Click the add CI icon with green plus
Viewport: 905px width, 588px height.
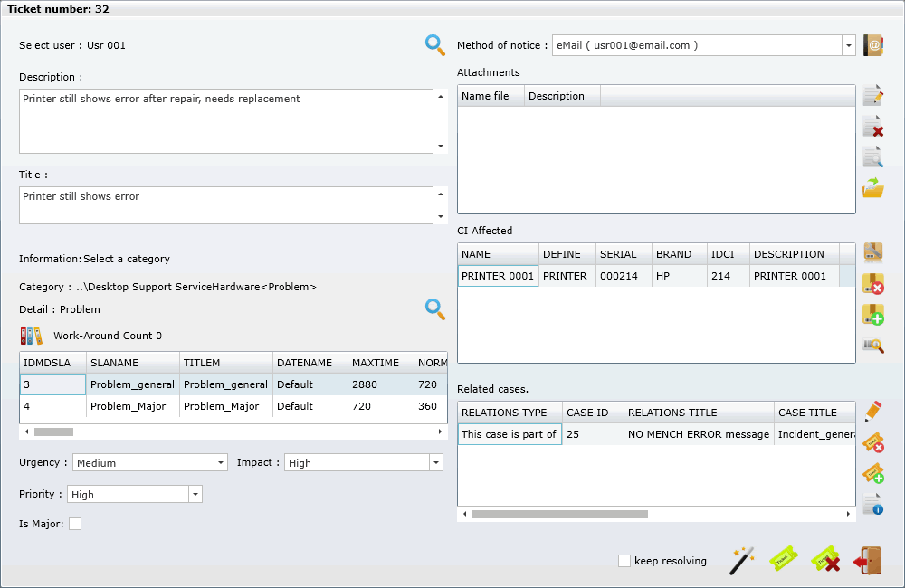pyautogui.click(x=873, y=315)
